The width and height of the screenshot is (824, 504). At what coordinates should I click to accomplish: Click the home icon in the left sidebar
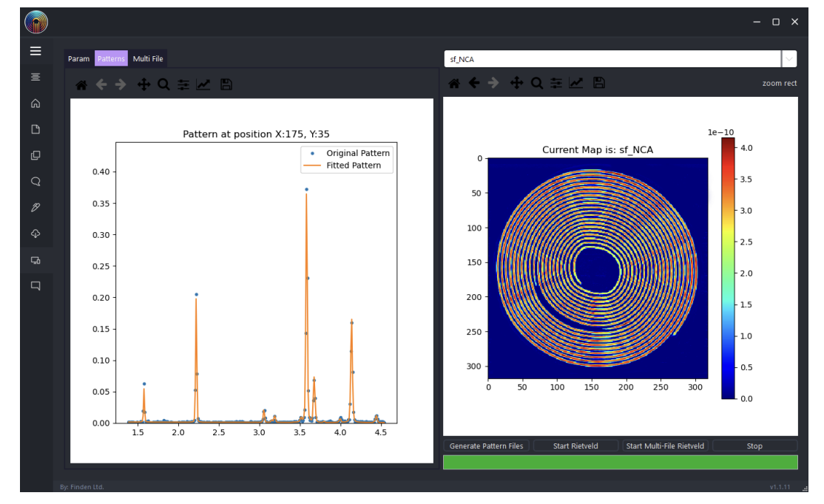pyautogui.click(x=36, y=103)
